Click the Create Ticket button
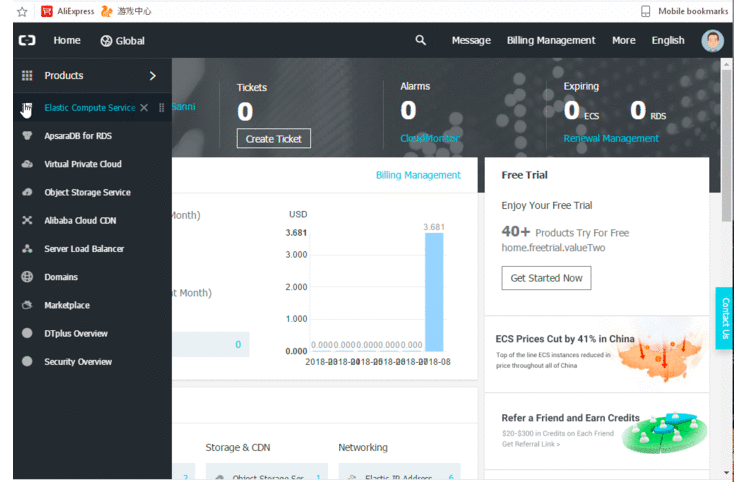Viewport: 746px width, 482px height. [x=274, y=138]
